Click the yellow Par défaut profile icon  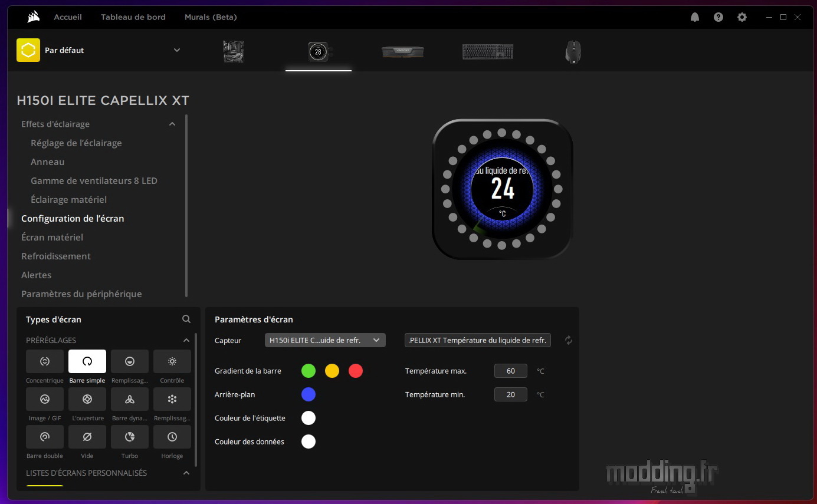pos(28,50)
